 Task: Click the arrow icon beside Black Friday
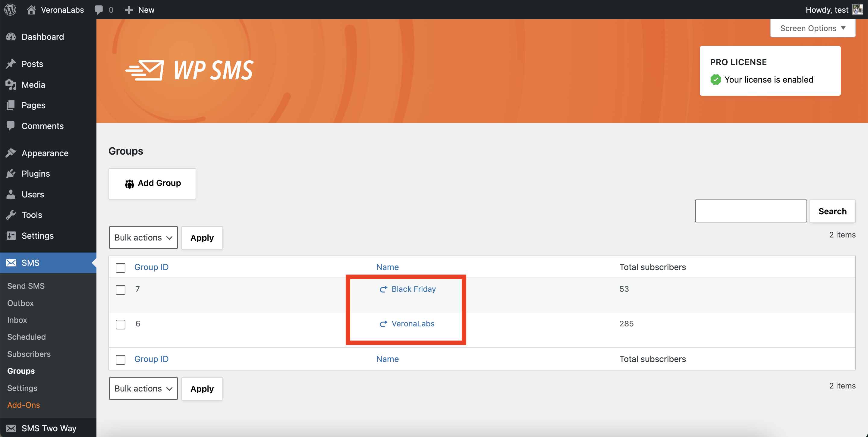click(383, 289)
